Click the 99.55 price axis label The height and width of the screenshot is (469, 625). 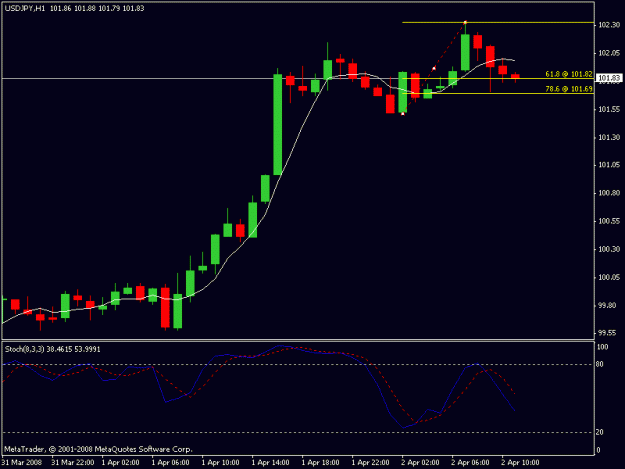click(607, 333)
